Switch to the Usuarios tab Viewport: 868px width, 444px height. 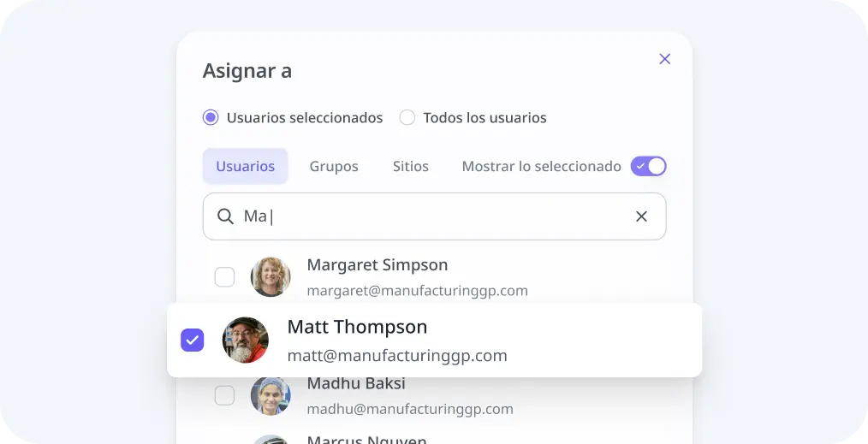[245, 166]
